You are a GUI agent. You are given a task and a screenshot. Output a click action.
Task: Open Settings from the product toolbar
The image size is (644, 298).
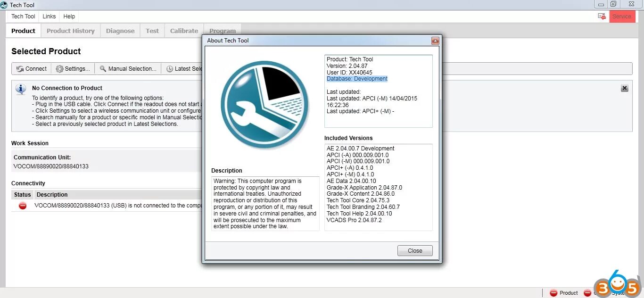(73, 69)
